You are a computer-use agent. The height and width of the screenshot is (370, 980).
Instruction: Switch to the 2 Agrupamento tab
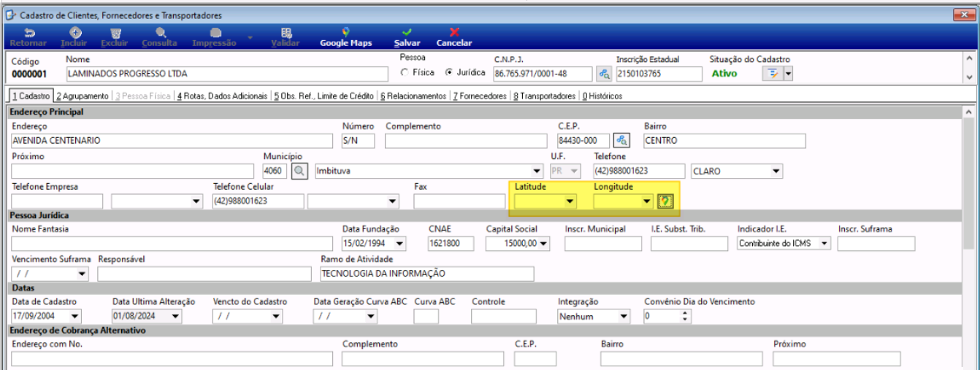(83, 96)
